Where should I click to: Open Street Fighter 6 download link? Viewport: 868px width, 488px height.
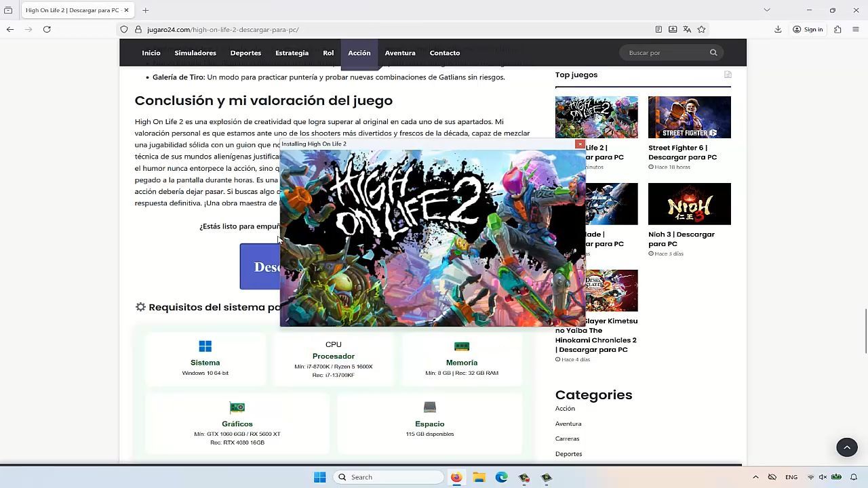point(682,152)
